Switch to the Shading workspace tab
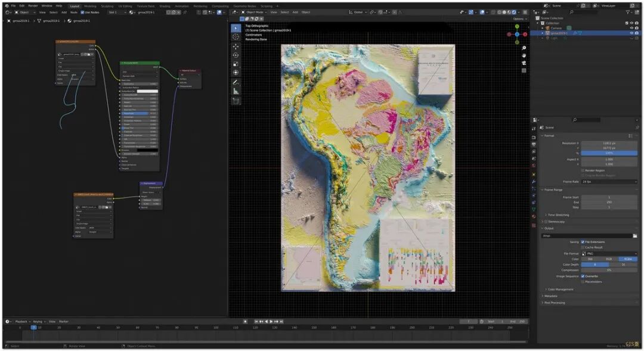Screen dimensions: 644x351 (x=164, y=6)
